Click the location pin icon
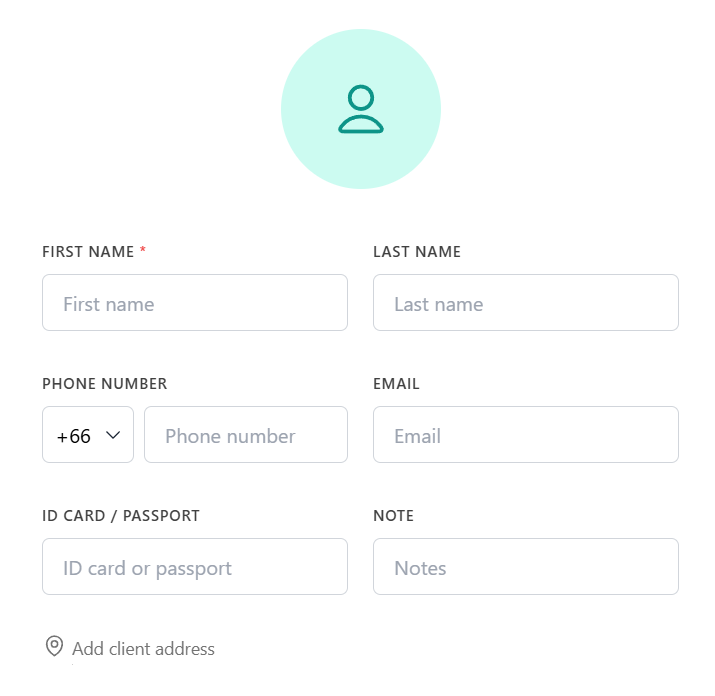 [x=55, y=647]
